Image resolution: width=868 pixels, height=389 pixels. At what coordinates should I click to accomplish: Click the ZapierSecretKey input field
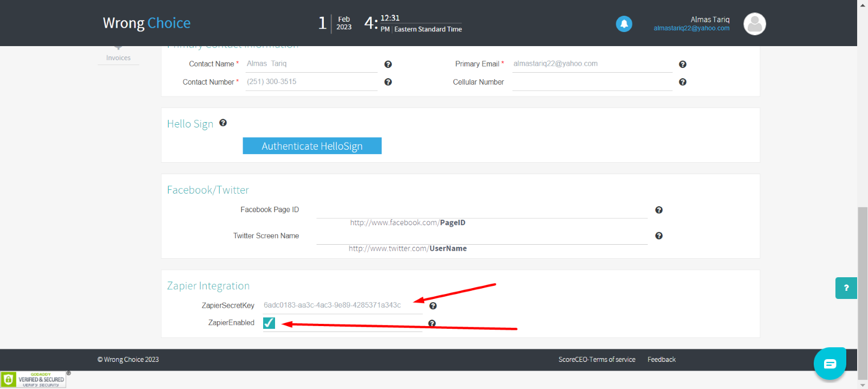coord(343,305)
